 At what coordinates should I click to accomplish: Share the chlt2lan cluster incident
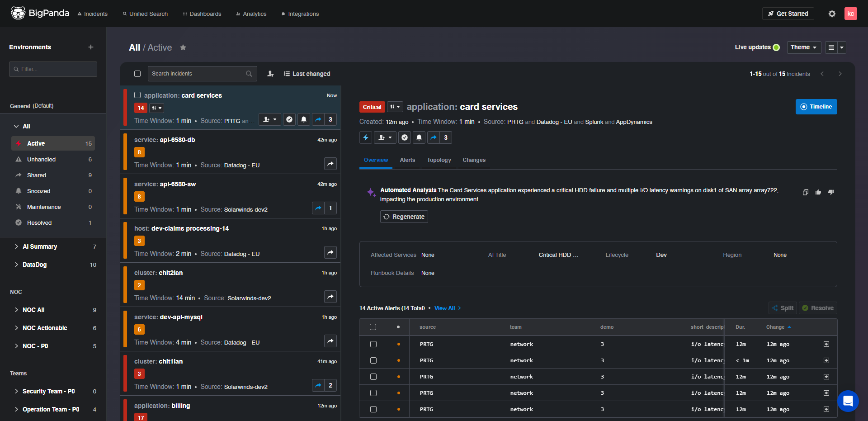[330, 297]
